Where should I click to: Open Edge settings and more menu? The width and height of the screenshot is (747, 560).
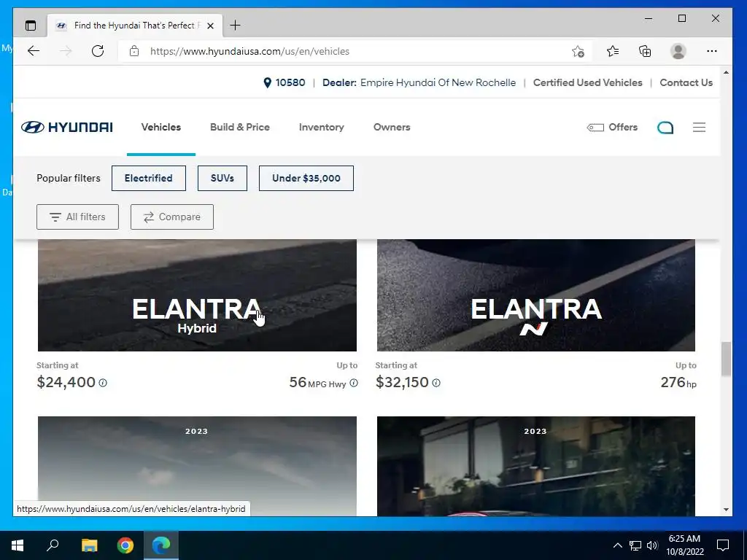tap(712, 51)
